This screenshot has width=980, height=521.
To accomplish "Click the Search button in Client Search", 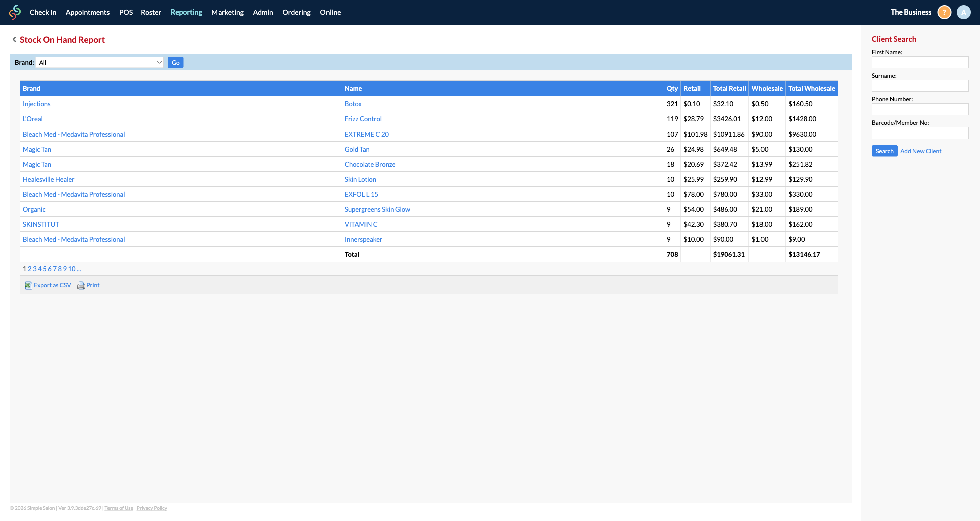I will point(884,151).
